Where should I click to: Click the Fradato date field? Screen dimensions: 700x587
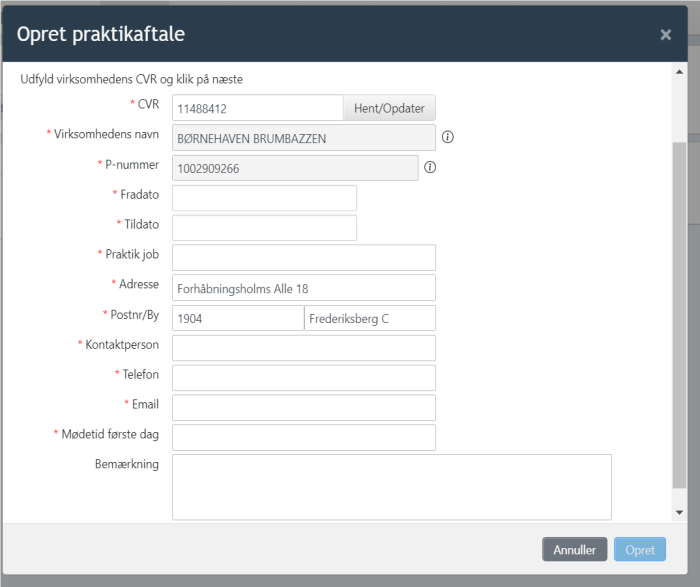264,198
